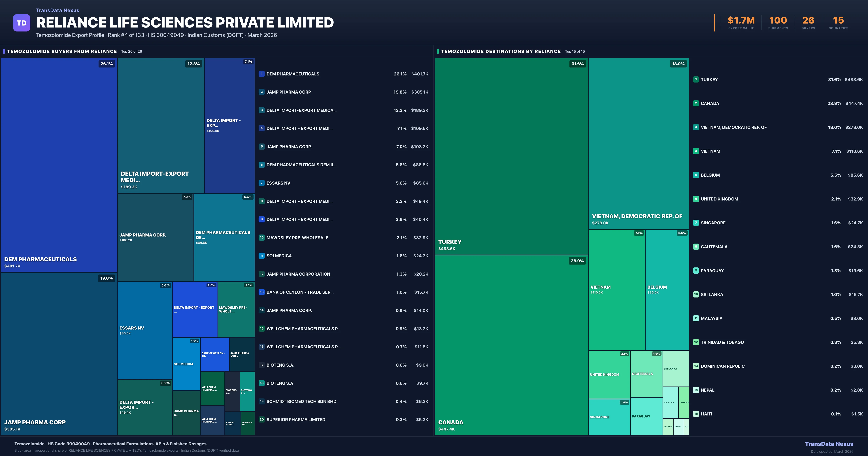
Task: Click the Temozolomide Buyers From Reliance header
Action: click(x=62, y=51)
